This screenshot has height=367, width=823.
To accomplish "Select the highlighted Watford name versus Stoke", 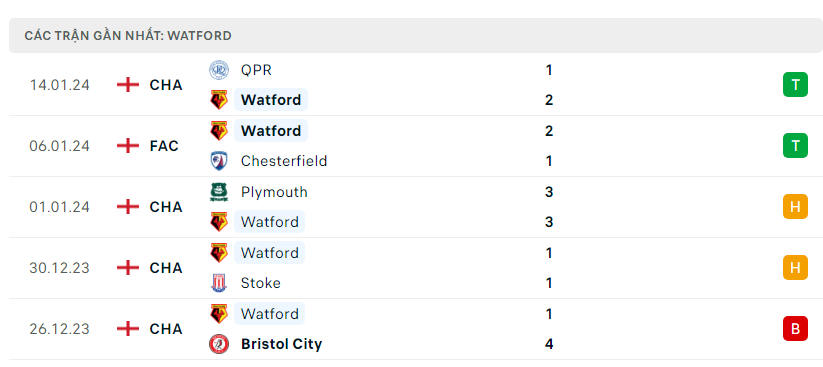I will click(269, 253).
